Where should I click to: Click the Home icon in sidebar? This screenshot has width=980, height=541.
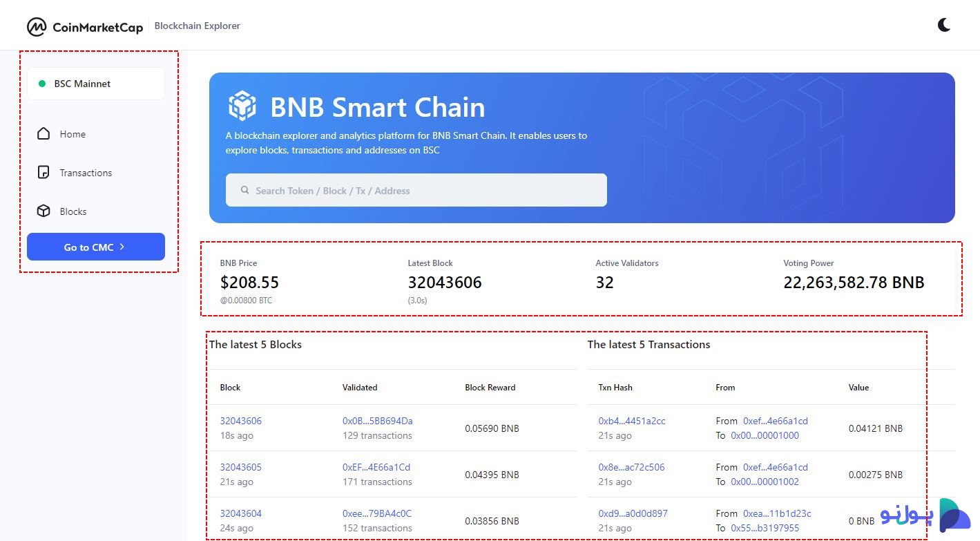(44, 134)
